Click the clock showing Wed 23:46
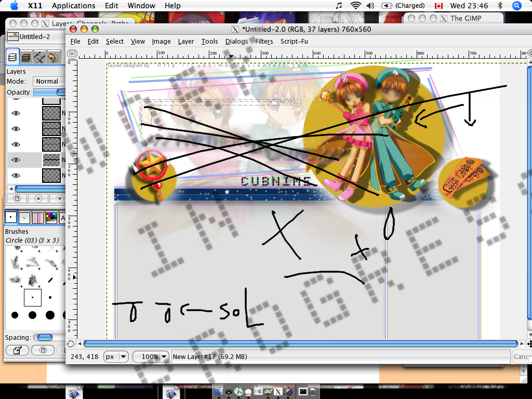 point(469,6)
